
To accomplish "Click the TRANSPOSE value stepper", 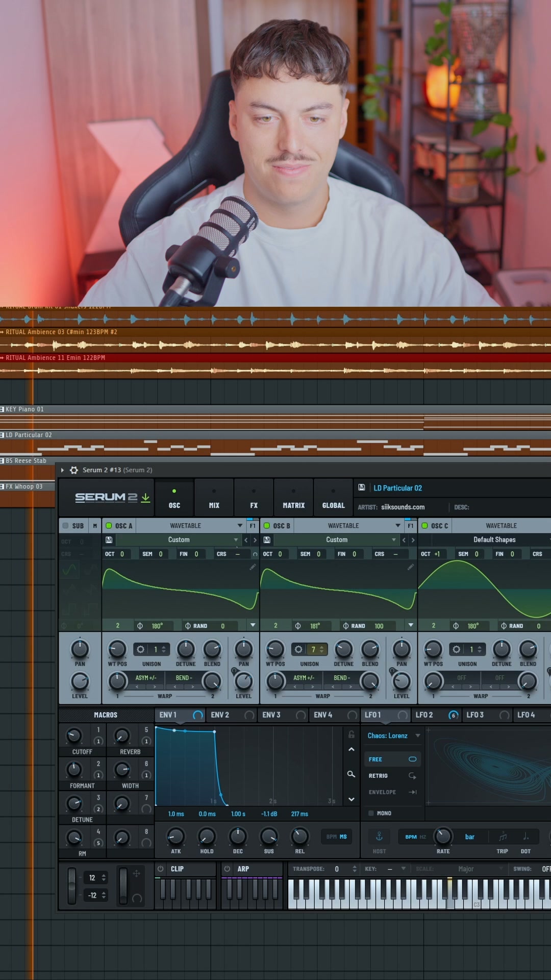I will (x=355, y=869).
